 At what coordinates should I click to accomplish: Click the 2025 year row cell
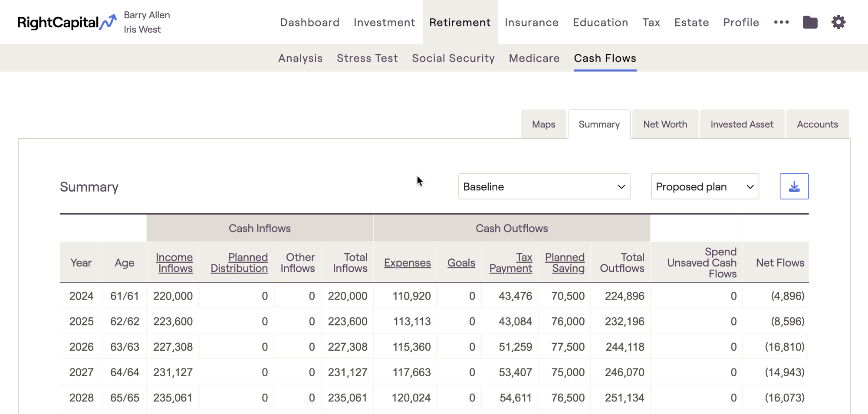click(82, 322)
